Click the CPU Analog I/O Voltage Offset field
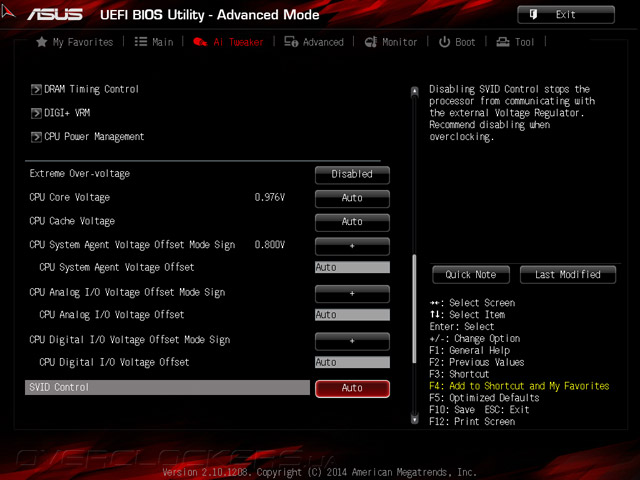This screenshot has width=640, height=480. (352, 315)
